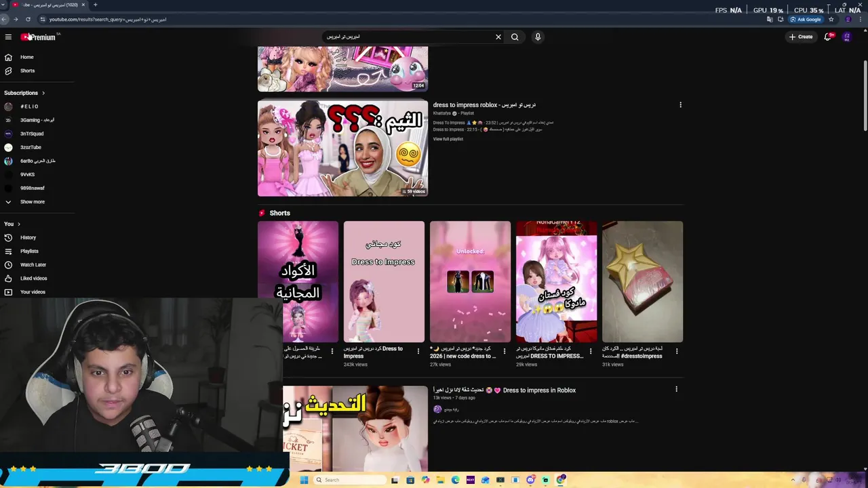Click the browser address bar URL
868x488 pixels.
tap(107, 19)
